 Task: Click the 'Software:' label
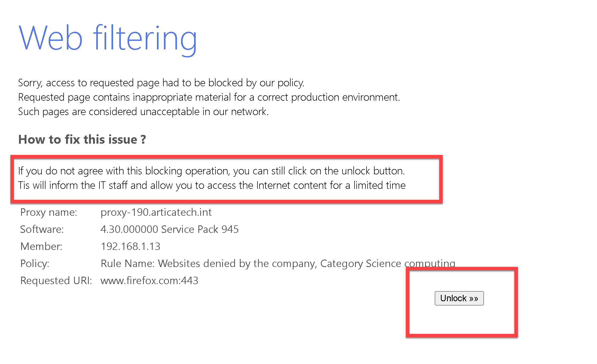(x=42, y=229)
